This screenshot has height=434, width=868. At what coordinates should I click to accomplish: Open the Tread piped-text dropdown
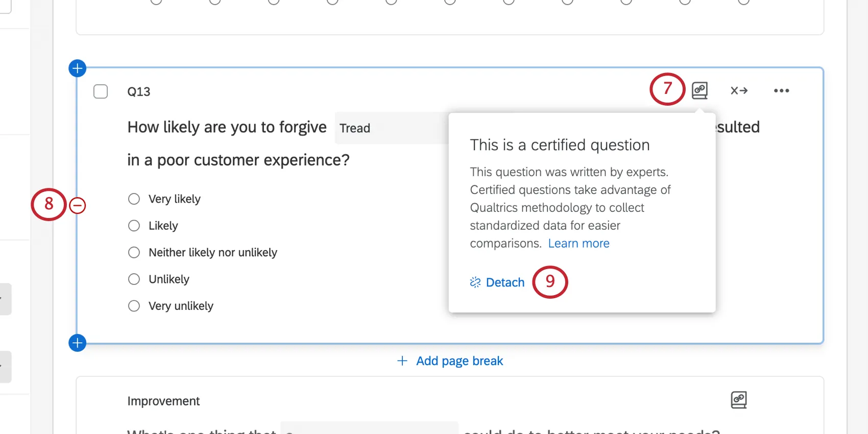coord(354,128)
